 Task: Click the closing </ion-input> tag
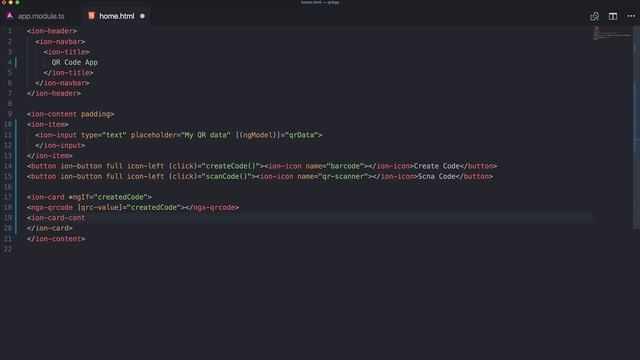[x=60, y=145]
